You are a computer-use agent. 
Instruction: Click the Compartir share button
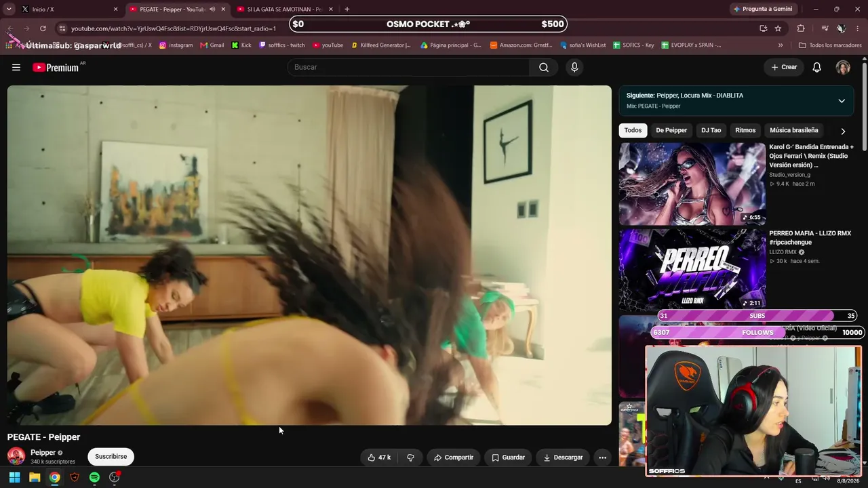point(454,457)
